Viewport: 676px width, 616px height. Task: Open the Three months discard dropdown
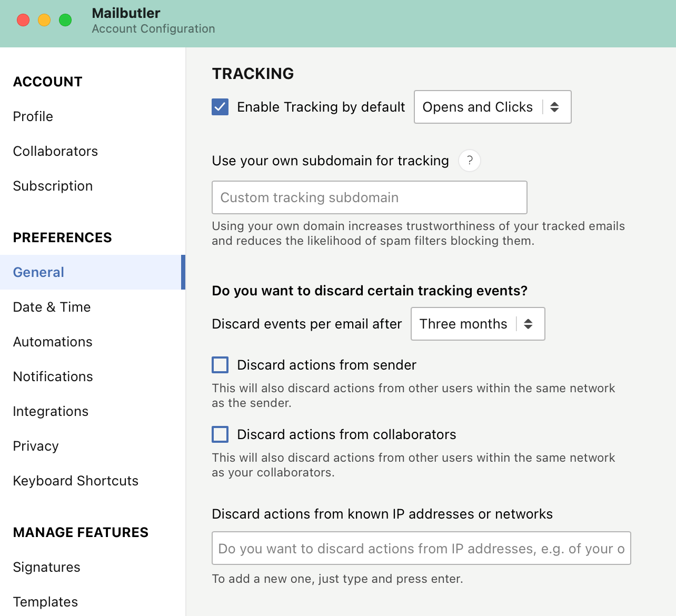pyautogui.click(x=478, y=324)
